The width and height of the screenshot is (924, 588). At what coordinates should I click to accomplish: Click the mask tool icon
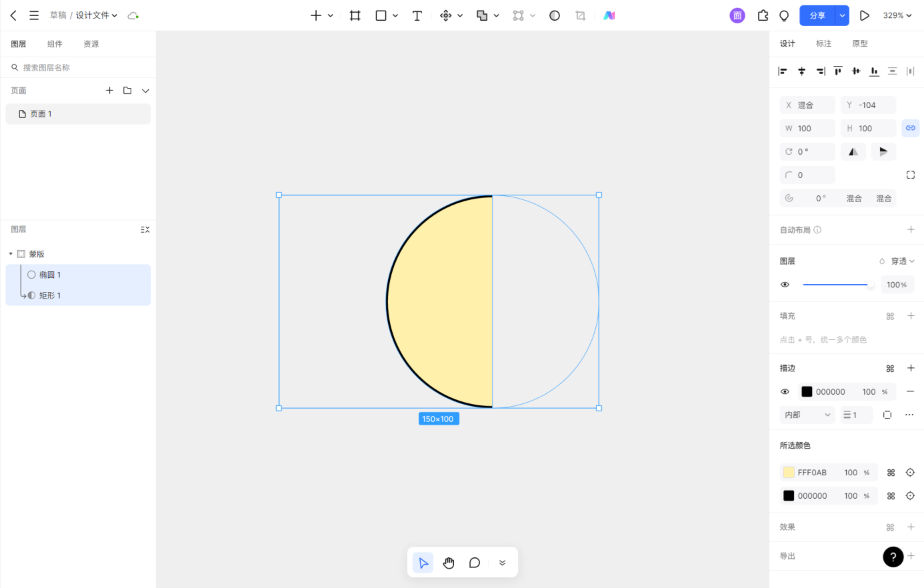pyautogui.click(x=555, y=15)
